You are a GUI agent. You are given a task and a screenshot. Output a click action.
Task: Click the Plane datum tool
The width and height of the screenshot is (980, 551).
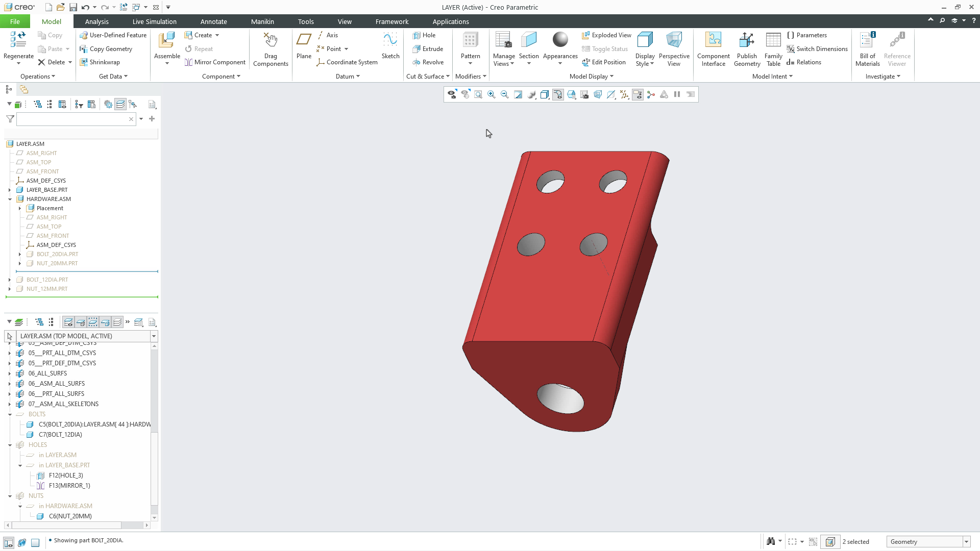coord(304,45)
